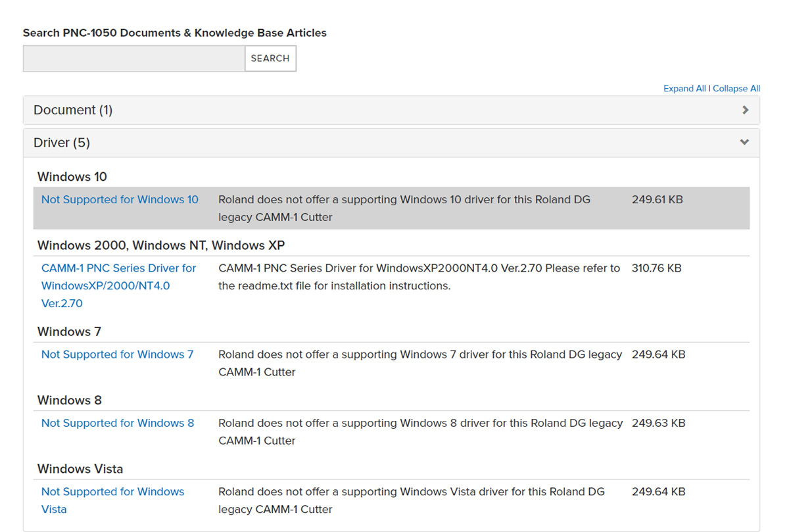Click the Expand All link

coord(684,88)
